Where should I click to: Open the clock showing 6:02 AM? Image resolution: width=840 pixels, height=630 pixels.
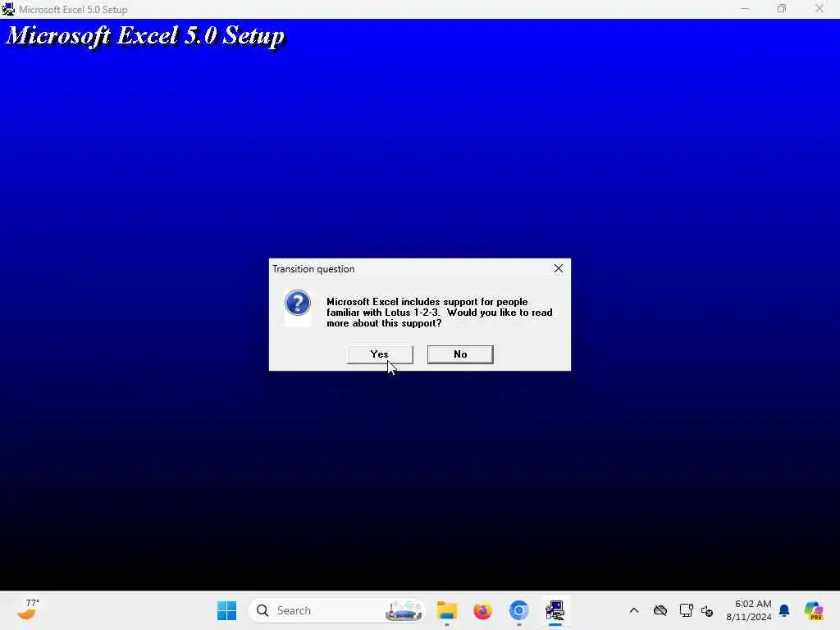[749, 610]
